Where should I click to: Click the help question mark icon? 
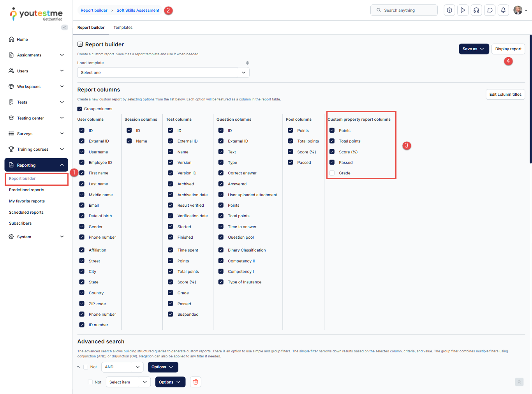coord(449,11)
